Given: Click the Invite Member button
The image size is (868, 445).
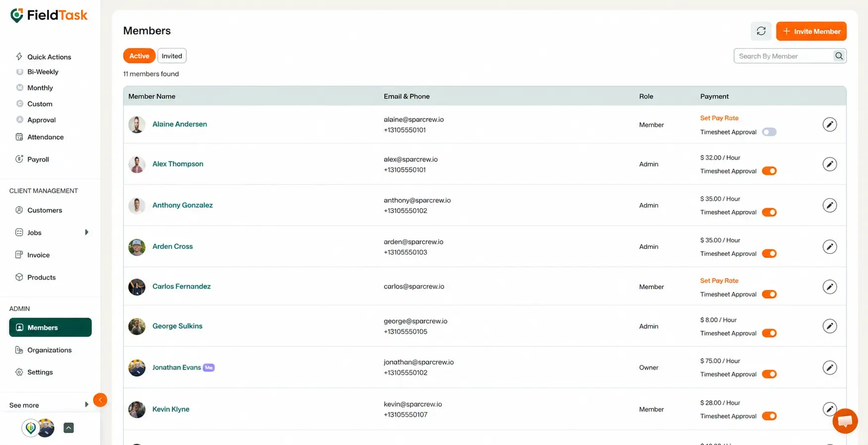Looking at the screenshot, I should point(811,31).
